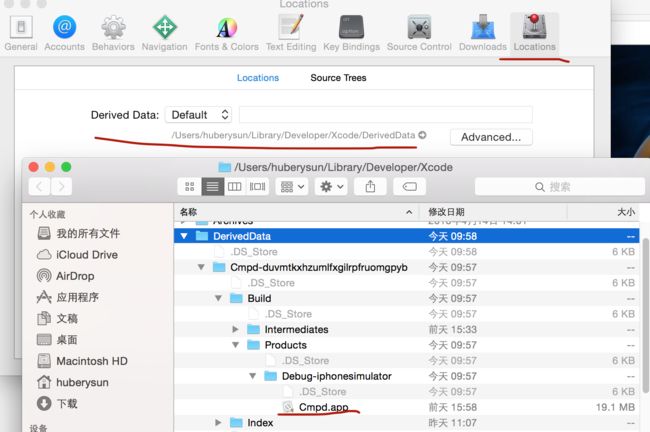Viewport: 650px width, 432px height.
Task: Select the DerivedData folder row
Action: pos(406,236)
